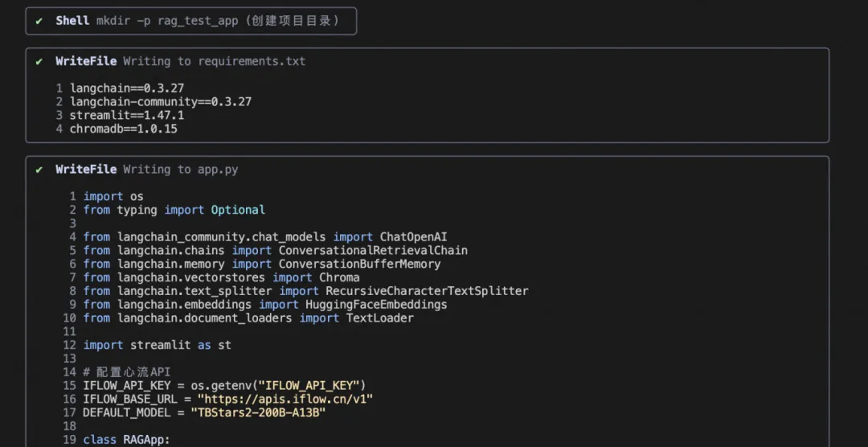This screenshot has height=447, width=868.
Task: Click the green checkmark beside the Shell command
Action: point(39,21)
